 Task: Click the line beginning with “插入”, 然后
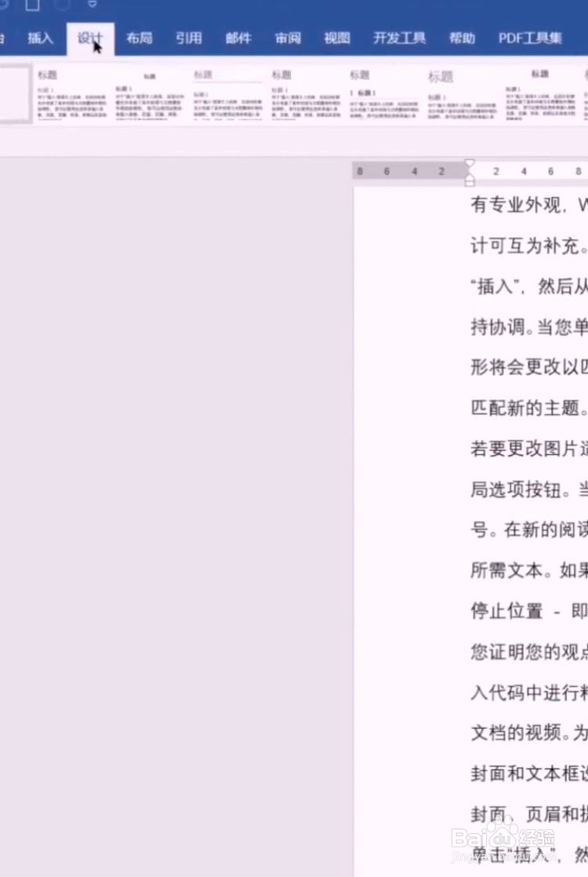point(528,286)
